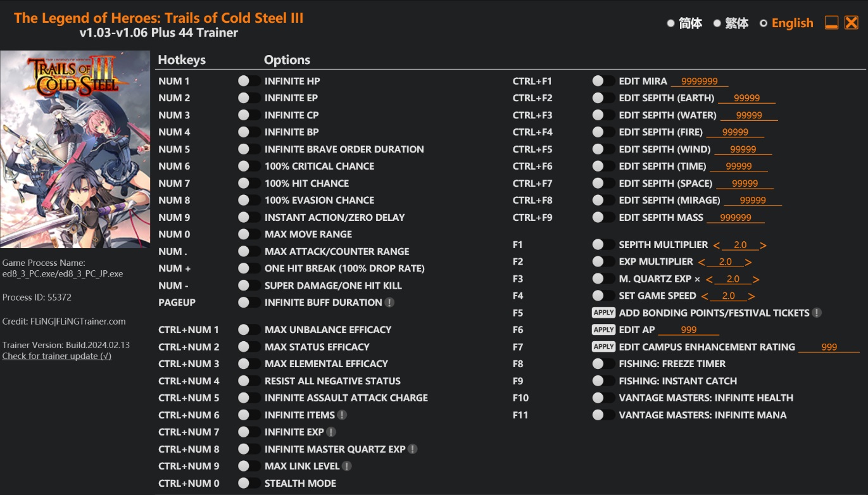Click info icon beside Add Bonding Points
Image resolution: width=868 pixels, height=495 pixels.
point(817,313)
